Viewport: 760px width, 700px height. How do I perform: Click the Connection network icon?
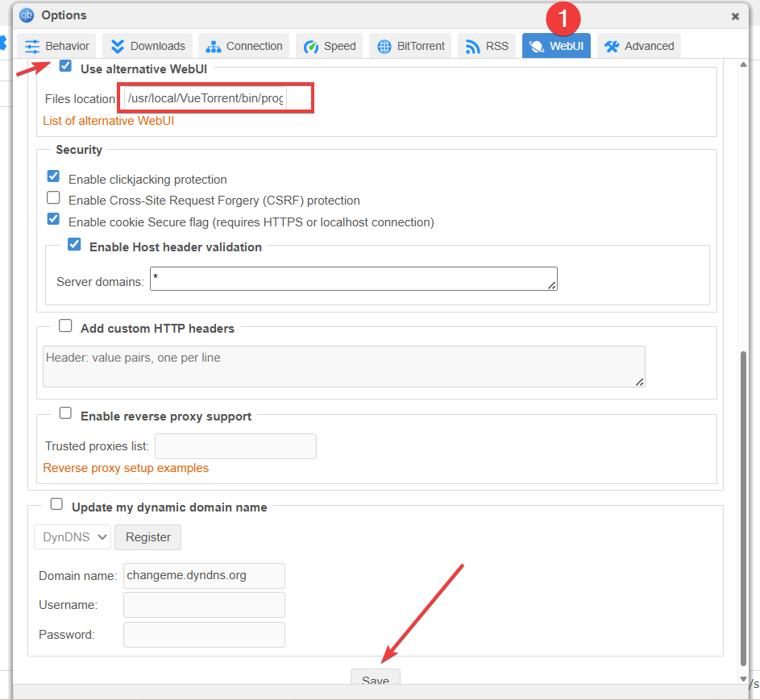pos(214,47)
